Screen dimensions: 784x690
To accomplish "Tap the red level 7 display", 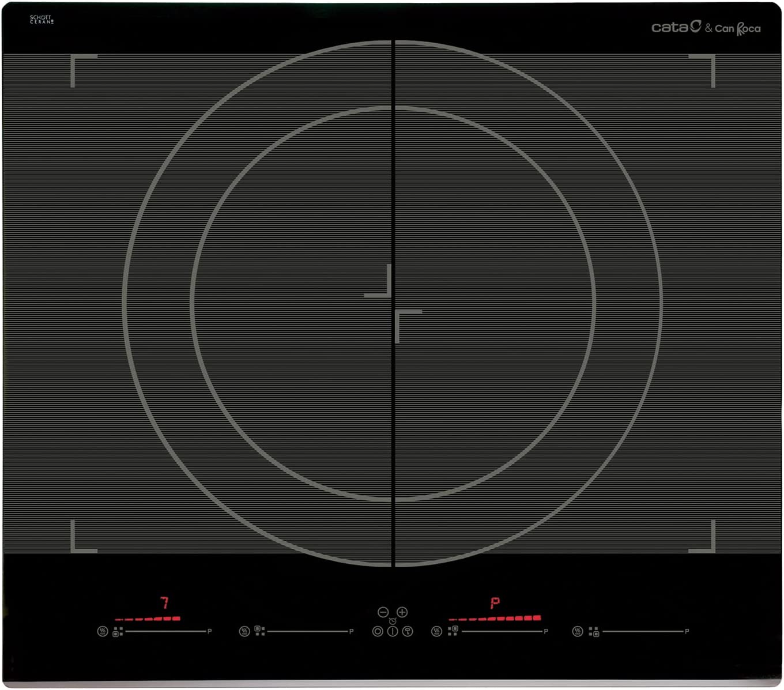I will coord(165,603).
